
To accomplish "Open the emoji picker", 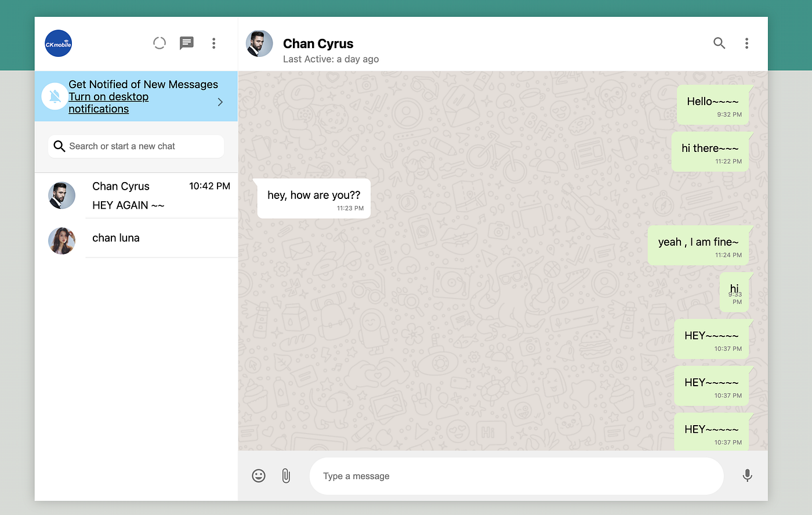I will click(x=259, y=476).
